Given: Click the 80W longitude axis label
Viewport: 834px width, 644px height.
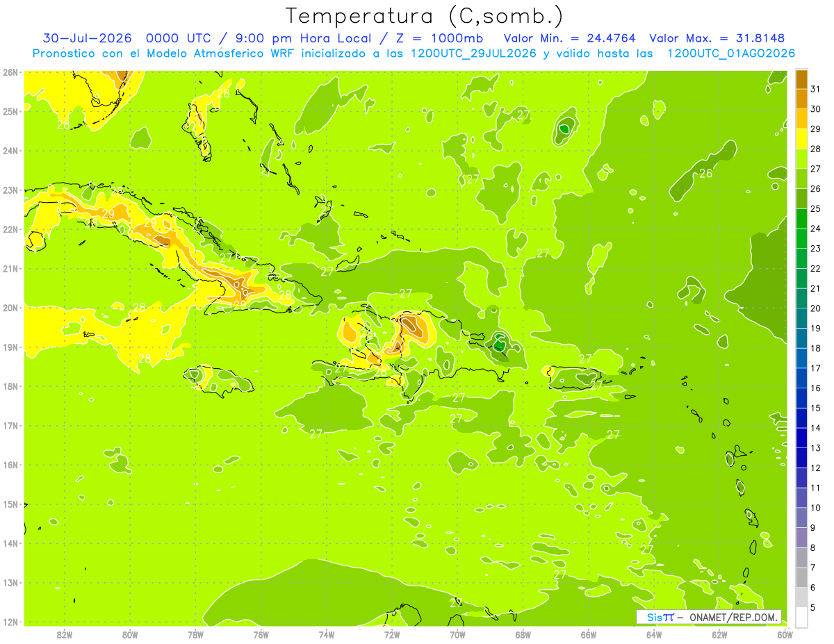Looking at the screenshot, I should click(x=130, y=634).
